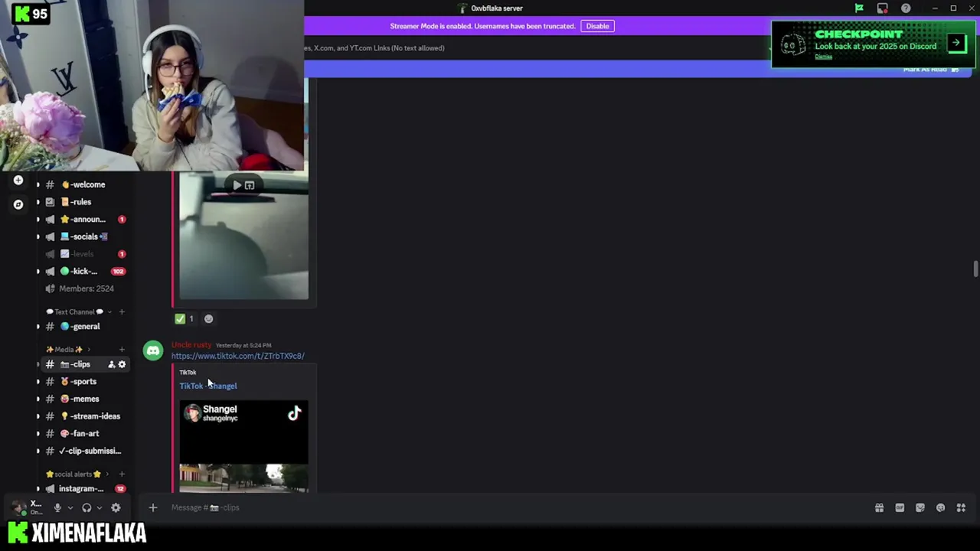
Task: Open TikTok · Shangel embed title
Action: tap(208, 386)
